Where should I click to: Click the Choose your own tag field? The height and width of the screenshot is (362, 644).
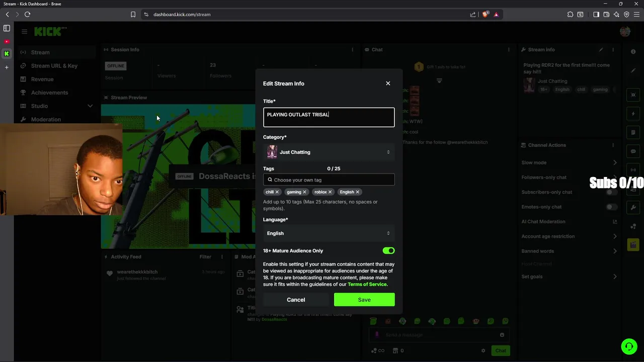click(329, 180)
